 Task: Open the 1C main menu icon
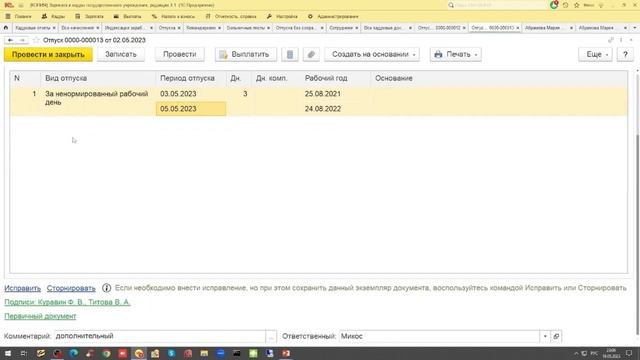pos(9,5)
